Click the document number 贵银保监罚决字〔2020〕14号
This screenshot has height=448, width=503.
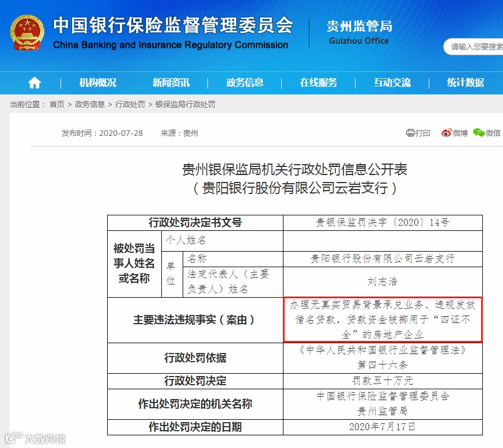(x=383, y=222)
